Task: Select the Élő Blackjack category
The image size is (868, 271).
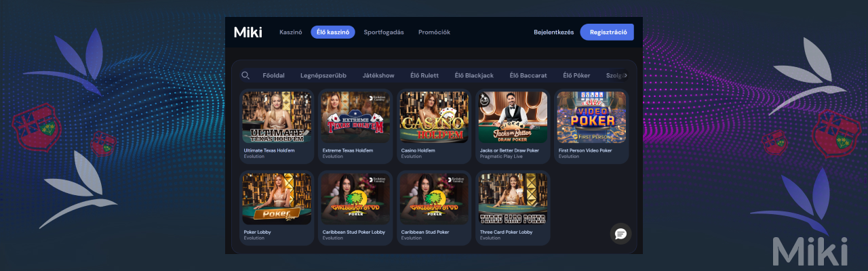Action: tap(474, 75)
